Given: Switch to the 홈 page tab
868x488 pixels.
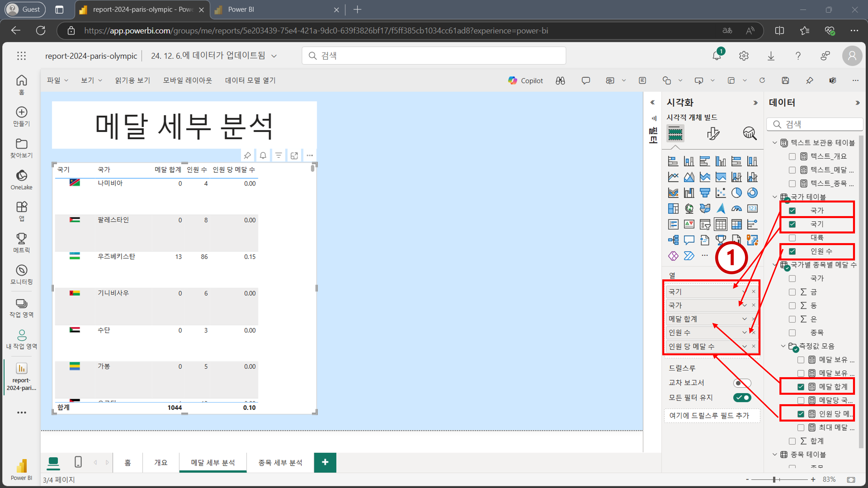Looking at the screenshot, I should click(x=127, y=462).
